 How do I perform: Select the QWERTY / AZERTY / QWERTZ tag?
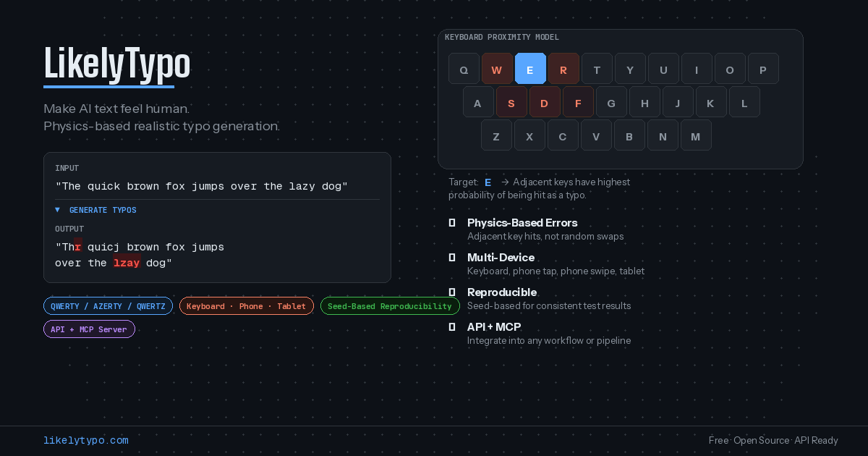[108, 306]
